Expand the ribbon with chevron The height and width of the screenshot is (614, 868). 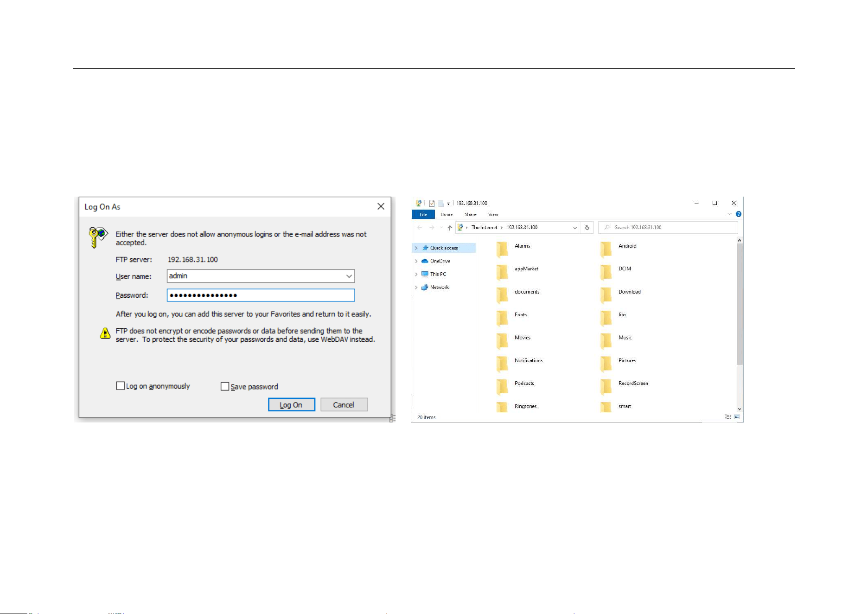point(729,214)
